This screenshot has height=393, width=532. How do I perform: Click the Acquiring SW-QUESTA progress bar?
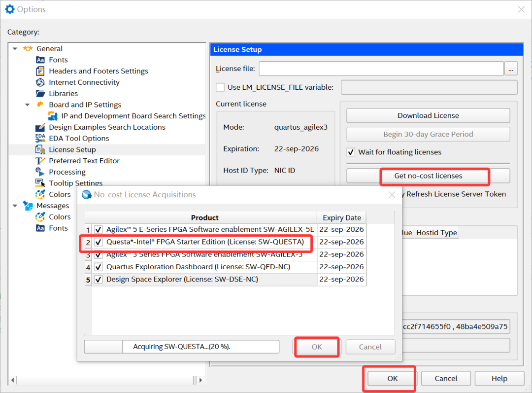click(181, 347)
